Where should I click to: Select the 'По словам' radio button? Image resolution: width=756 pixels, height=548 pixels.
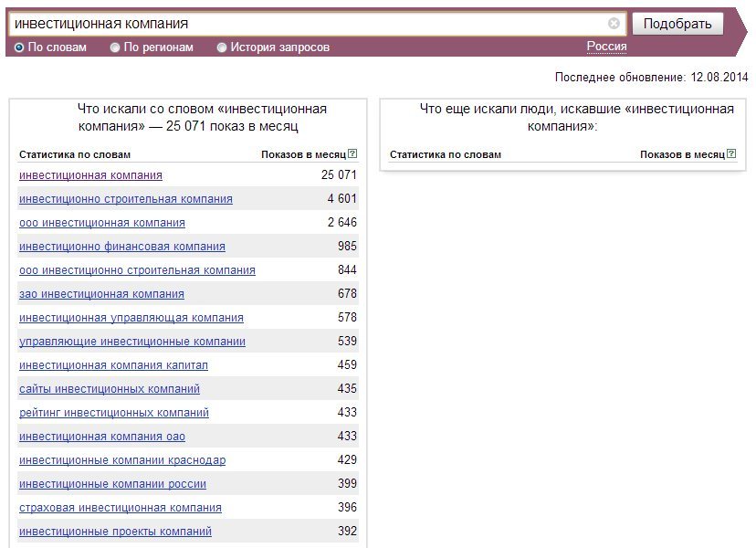[19, 47]
